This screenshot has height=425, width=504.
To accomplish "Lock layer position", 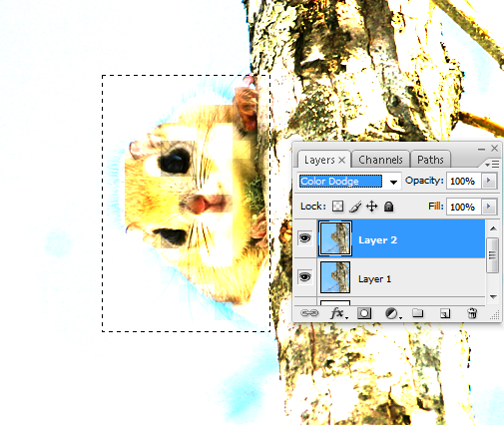I will (372, 207).
